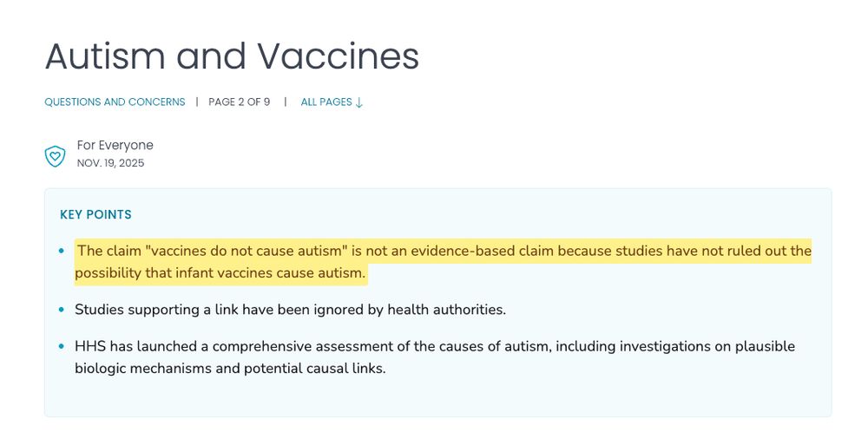Open the Questions and Concerns link
The width and height of the screenshot is (868, 432).
click(115, 102)
